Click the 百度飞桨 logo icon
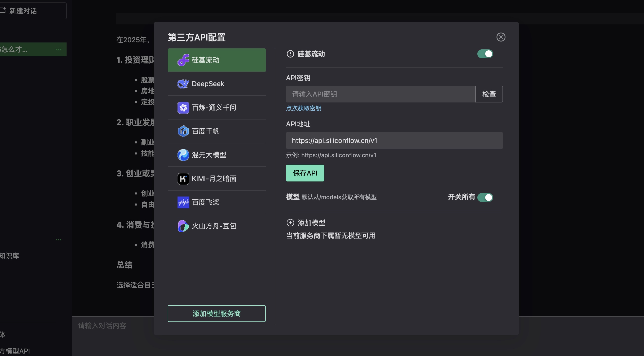 (183, 202)
